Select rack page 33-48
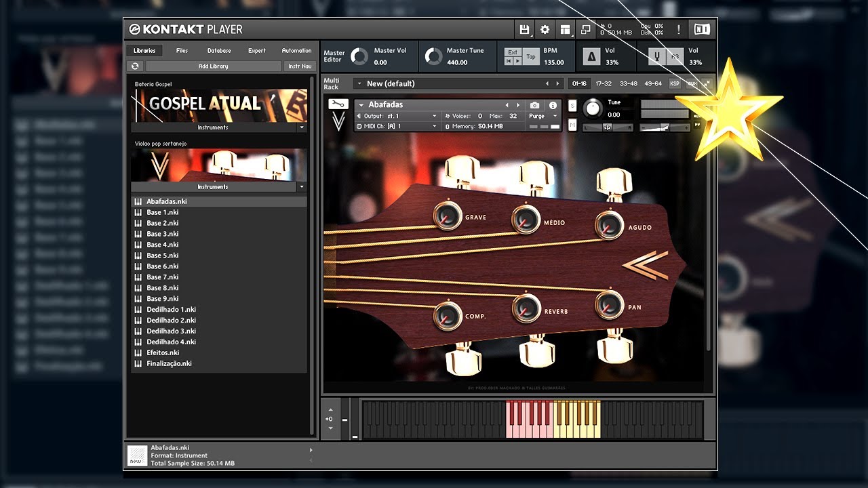The height and width of the screenshot is (488, 868). pyautogui.click(x=629, y=83)
